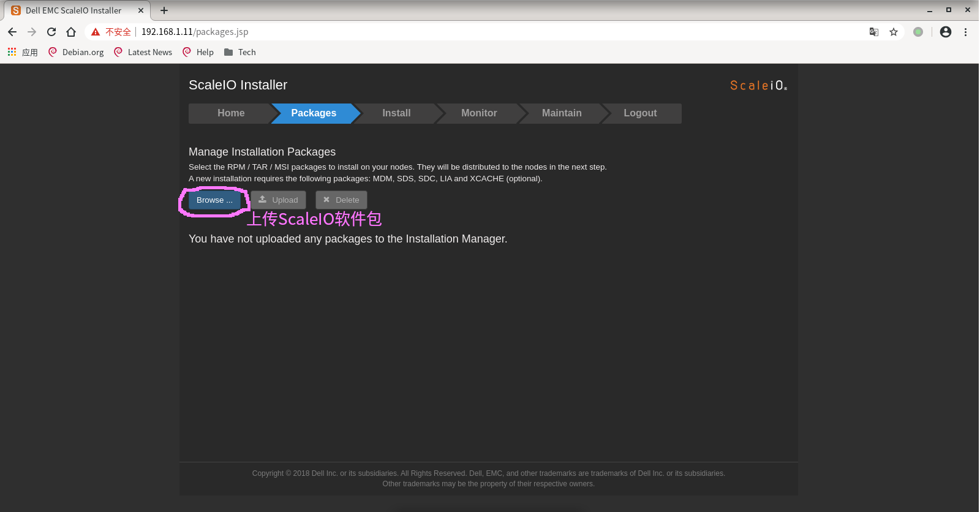Click the Browse button to pick packages
The height and width of the screenshot is (512, 980).
[214, 200]
